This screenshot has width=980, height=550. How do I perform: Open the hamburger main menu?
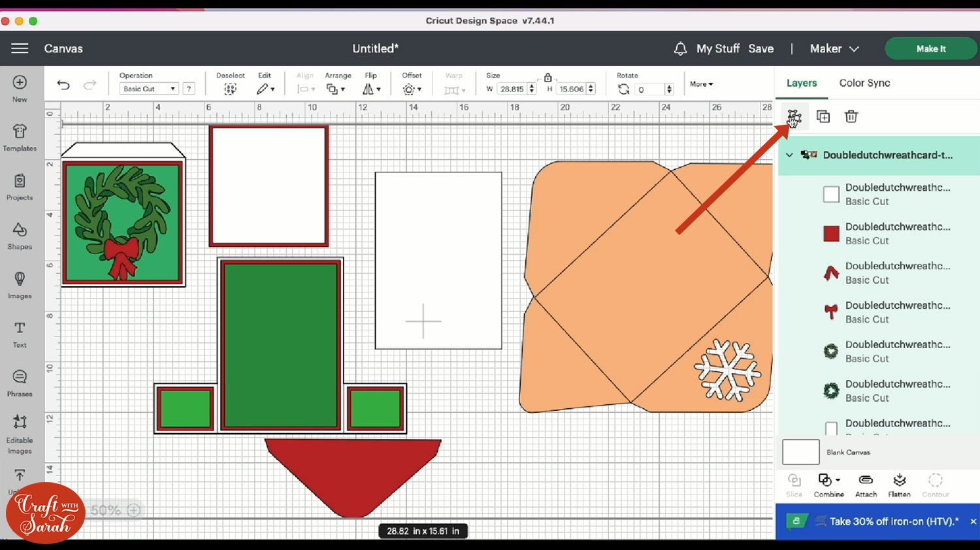point(20,48)
